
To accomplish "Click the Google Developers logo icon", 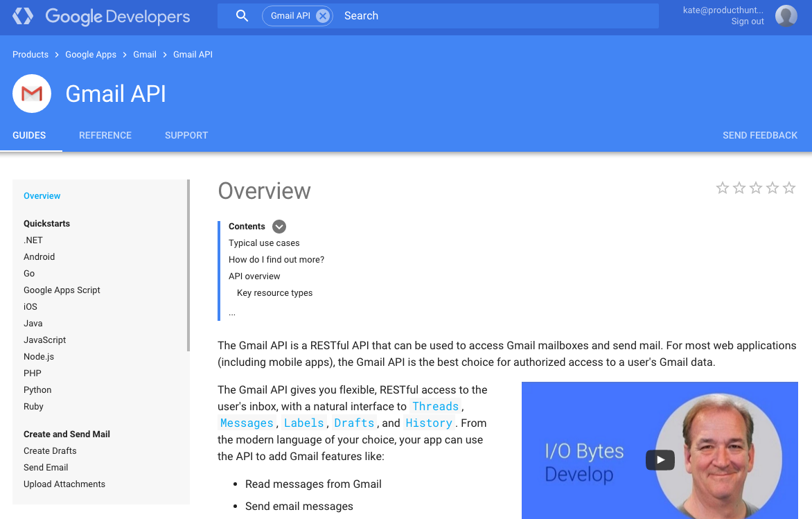I will pos(23,16).
